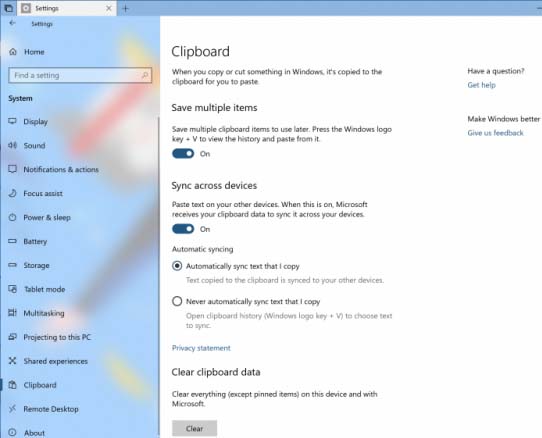Turn off Save multiple items toggle
The image size is (542, 438).
click(x=183, y=153)
